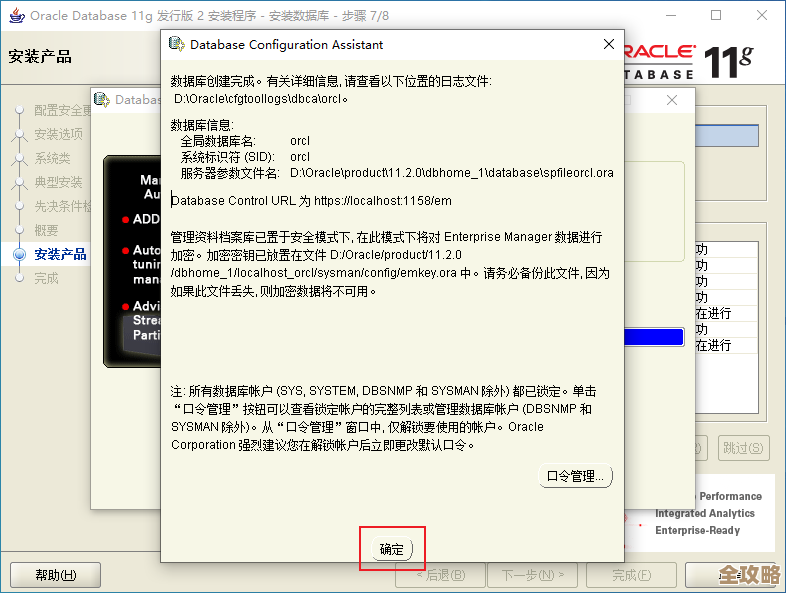Click the 数据库创建完成 completion message line
The width and height of the screenshot is (786, 593).
pyautogui.click(x=331, y=81)
